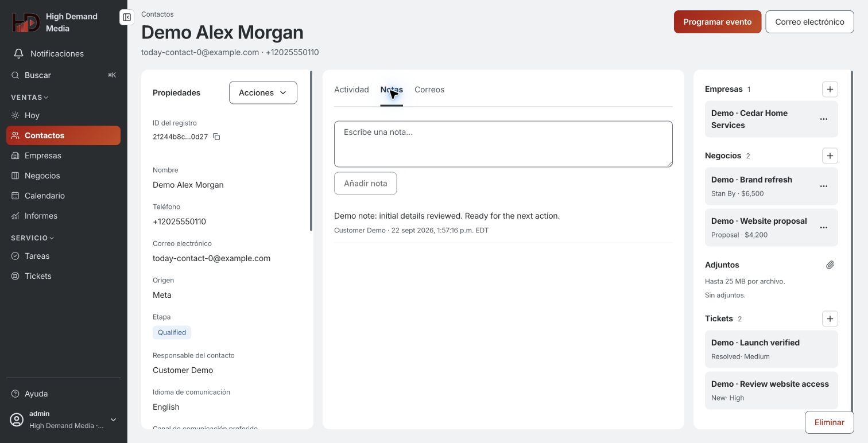Add a company with the Empresas plus button
Image resolution: width=868 pixels, height=443 pixels.
click(830, 89)
